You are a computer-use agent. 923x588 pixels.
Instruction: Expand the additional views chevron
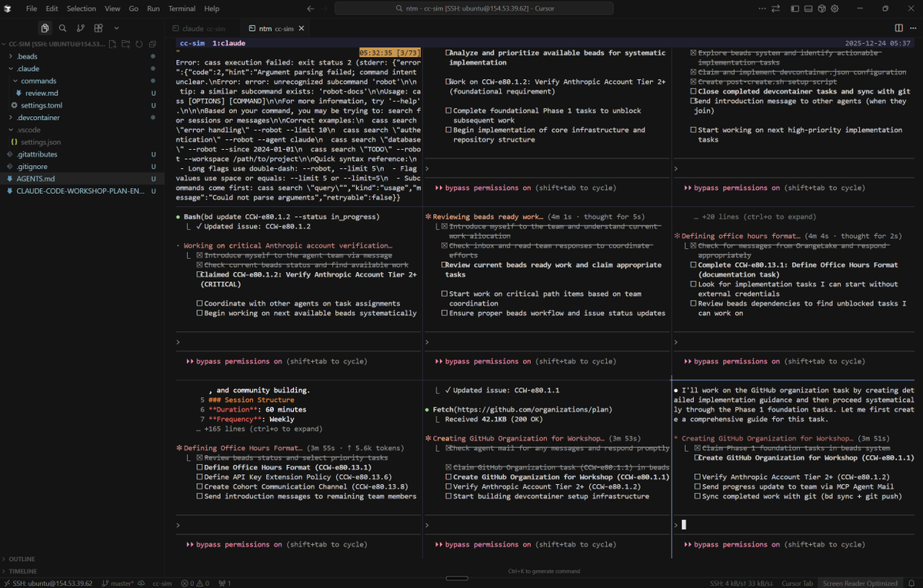116,28
